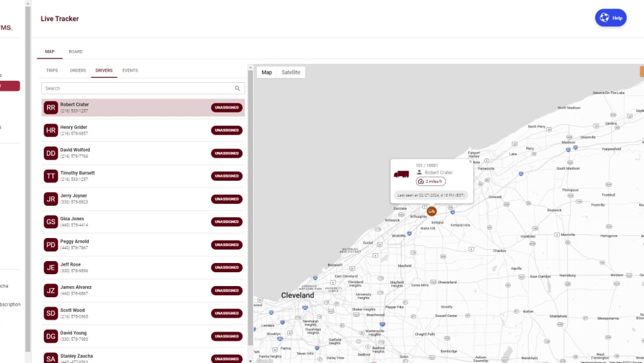Click Unassigned badge for Jerry Joyner
This screenshot has width=644, height=363.
227,199
